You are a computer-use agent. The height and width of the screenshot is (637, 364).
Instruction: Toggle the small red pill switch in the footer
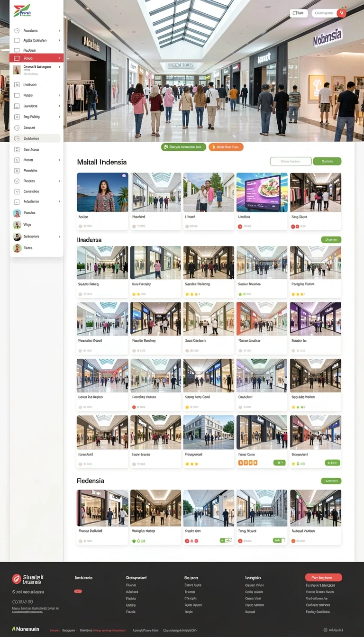pos(78,591)
